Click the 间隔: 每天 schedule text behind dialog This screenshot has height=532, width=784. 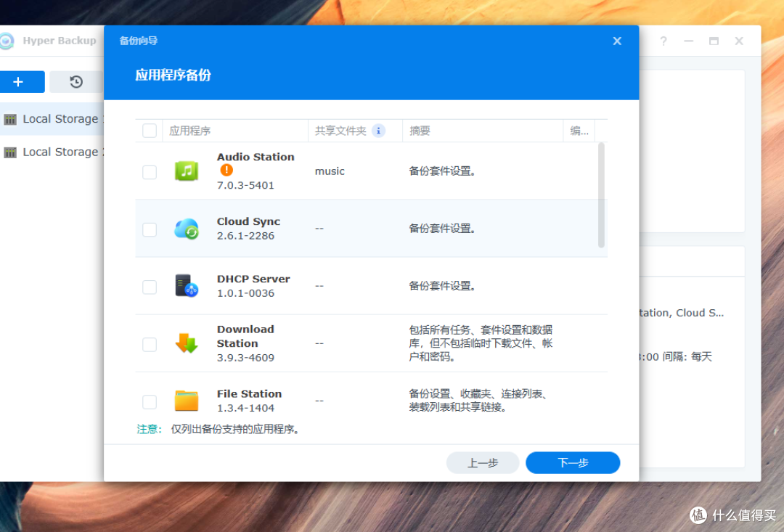687,357
